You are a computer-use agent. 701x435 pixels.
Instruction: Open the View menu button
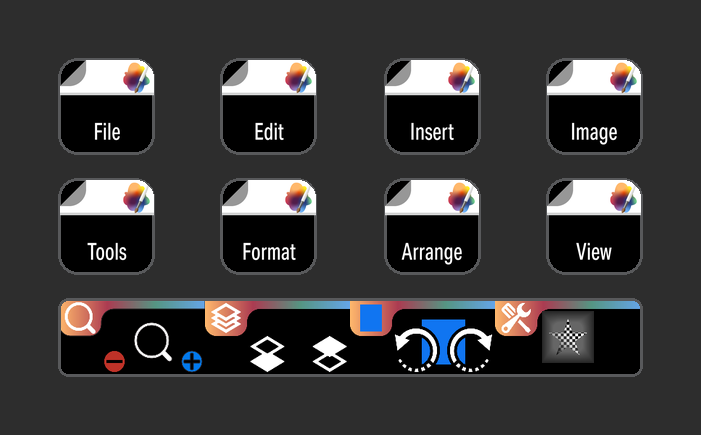tap(594, 226)
